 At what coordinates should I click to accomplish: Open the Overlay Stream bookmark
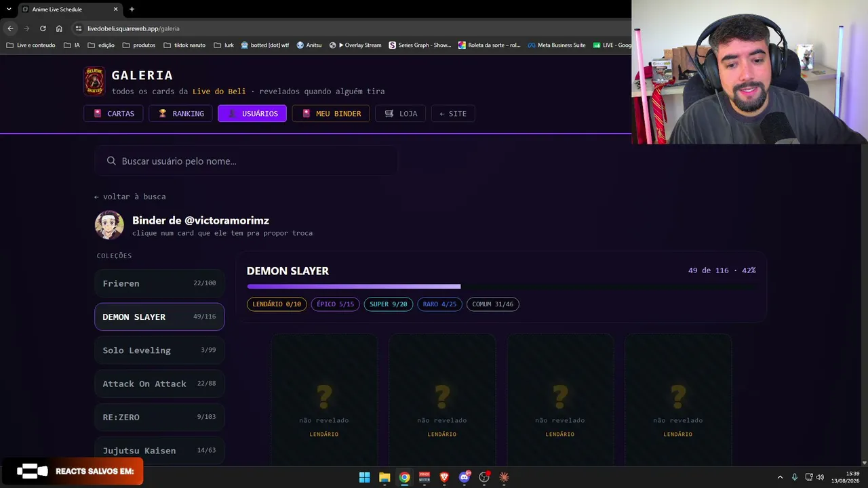[355, 45]
